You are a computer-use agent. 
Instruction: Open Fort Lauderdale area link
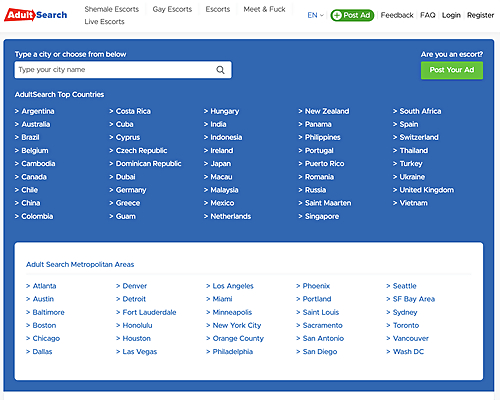coord(149,312)
